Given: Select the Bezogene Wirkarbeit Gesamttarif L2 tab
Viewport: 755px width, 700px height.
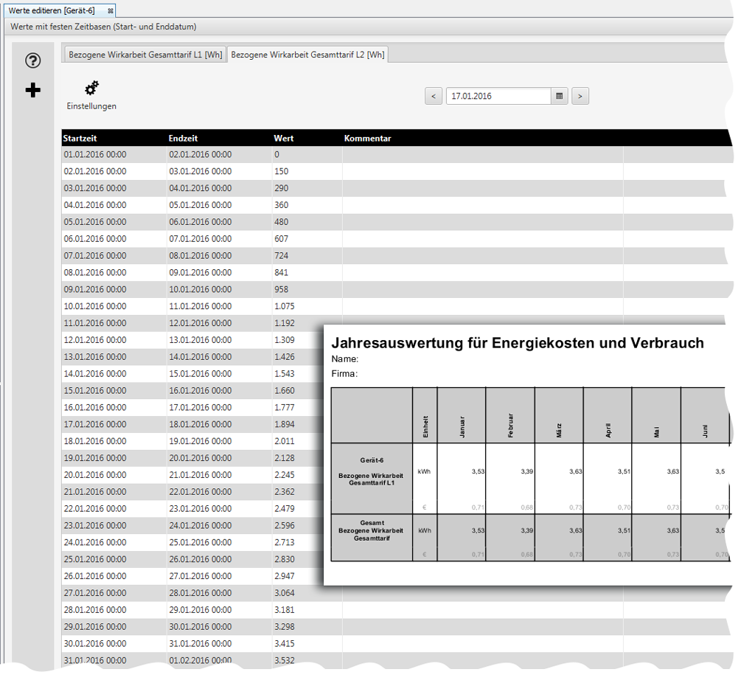Looking at the screenshot, I should pyautogui.click(x=310, y=54).
